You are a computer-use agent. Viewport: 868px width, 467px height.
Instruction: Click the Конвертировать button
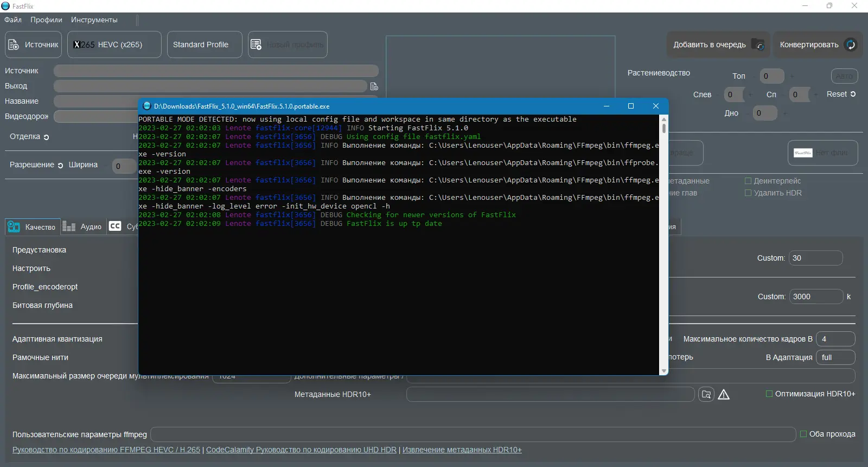pos(818,45)
